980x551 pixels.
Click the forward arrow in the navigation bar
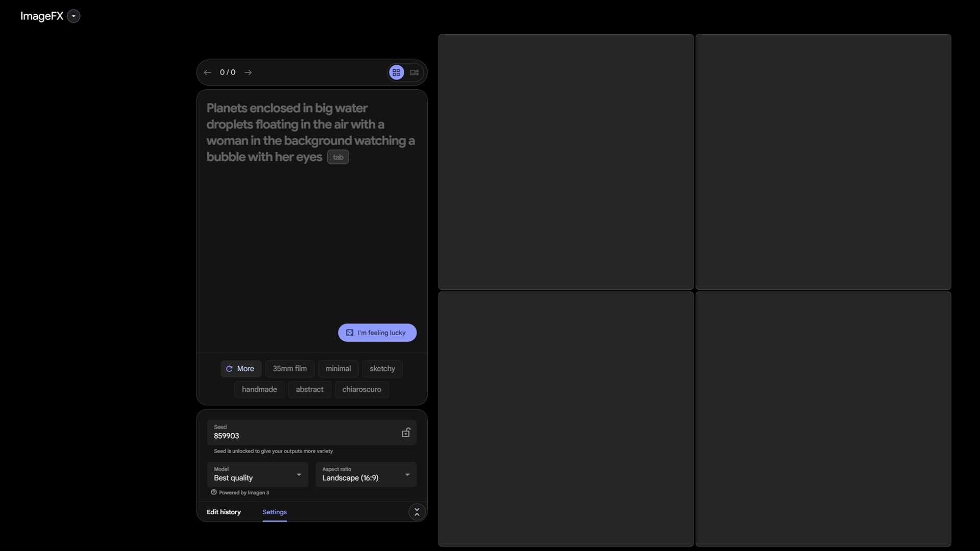tap(248, 72)
